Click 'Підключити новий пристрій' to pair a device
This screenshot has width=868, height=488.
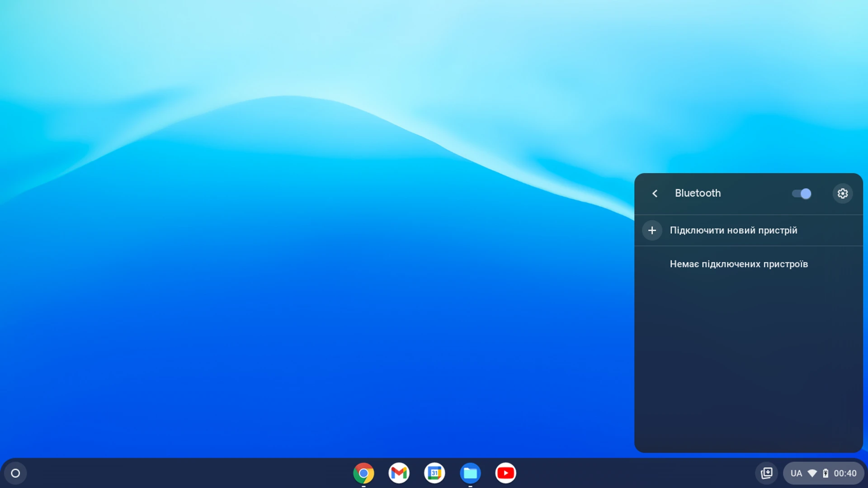click(733, 230)
